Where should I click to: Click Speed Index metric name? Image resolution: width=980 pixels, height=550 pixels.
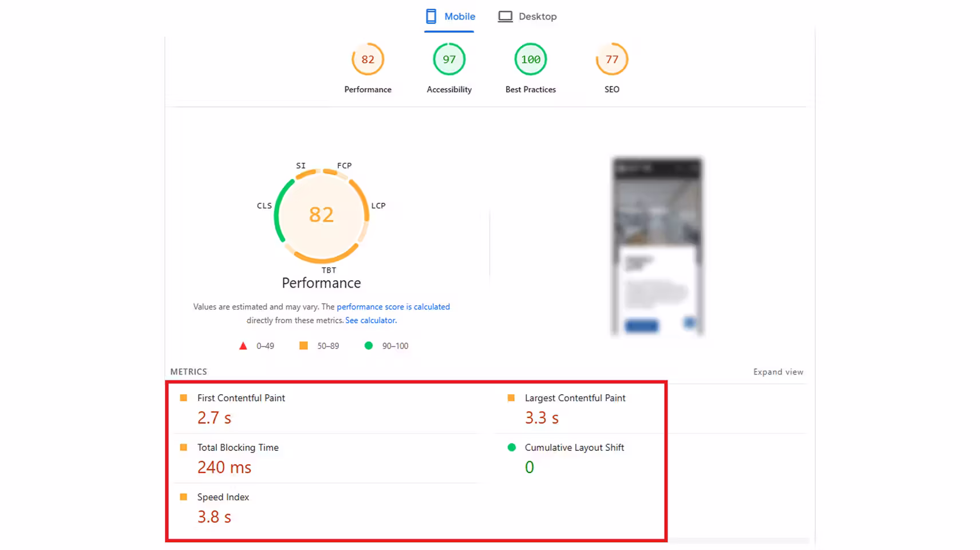pyautogui.click(x=223, y=497)
